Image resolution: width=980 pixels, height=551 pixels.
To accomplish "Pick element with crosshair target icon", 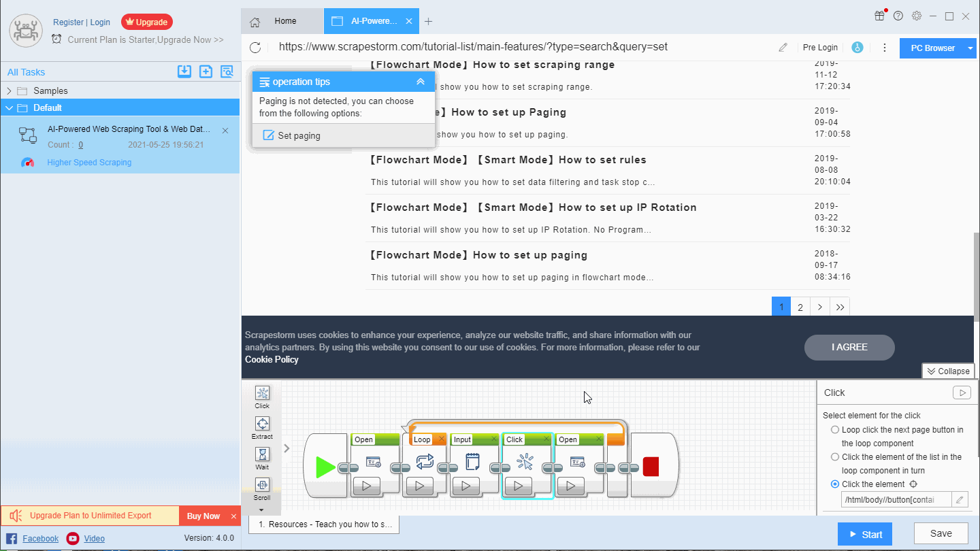I will (914, 484).
